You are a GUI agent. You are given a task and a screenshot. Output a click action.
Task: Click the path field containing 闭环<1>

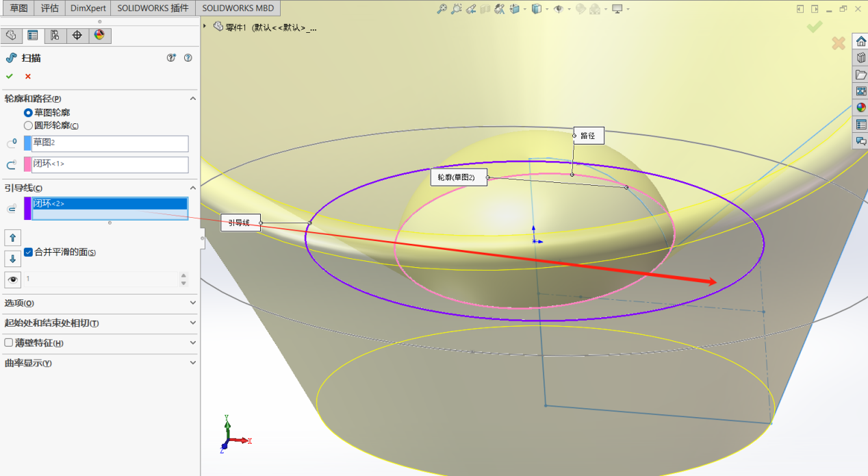110,164
